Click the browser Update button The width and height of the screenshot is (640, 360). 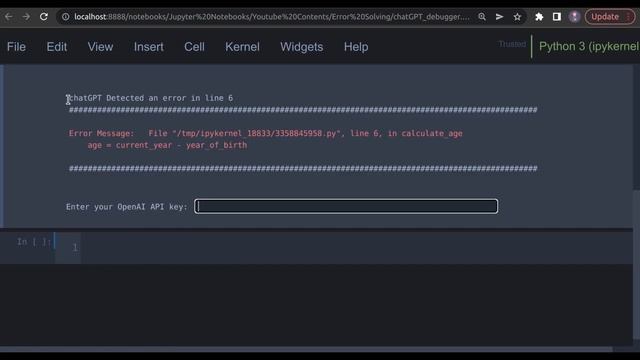click(610, 17)
